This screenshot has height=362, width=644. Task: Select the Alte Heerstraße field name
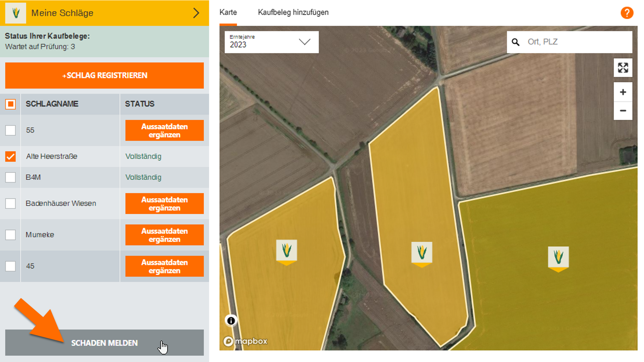[x=52, y=156]
